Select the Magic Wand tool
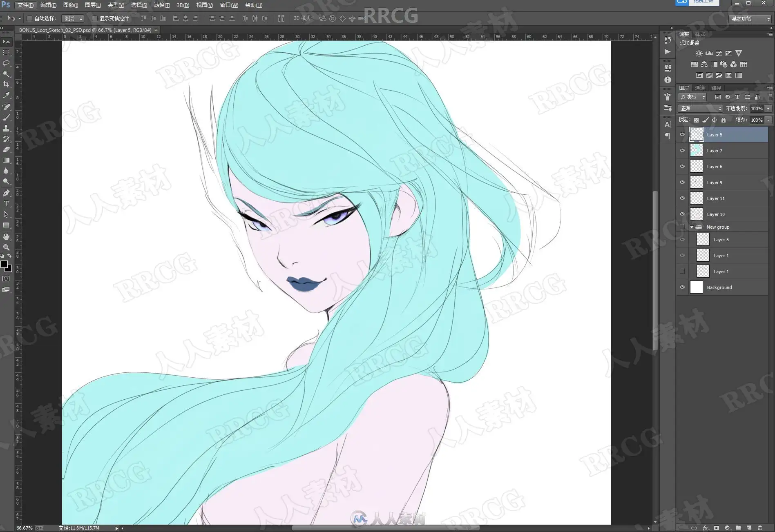The width and height of the screenshot is (775, 532). click(6, 74)
